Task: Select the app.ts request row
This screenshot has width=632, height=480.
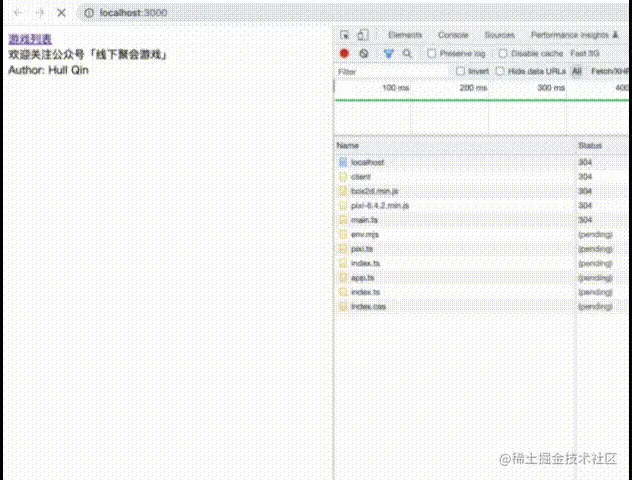Action: [481, 278]
